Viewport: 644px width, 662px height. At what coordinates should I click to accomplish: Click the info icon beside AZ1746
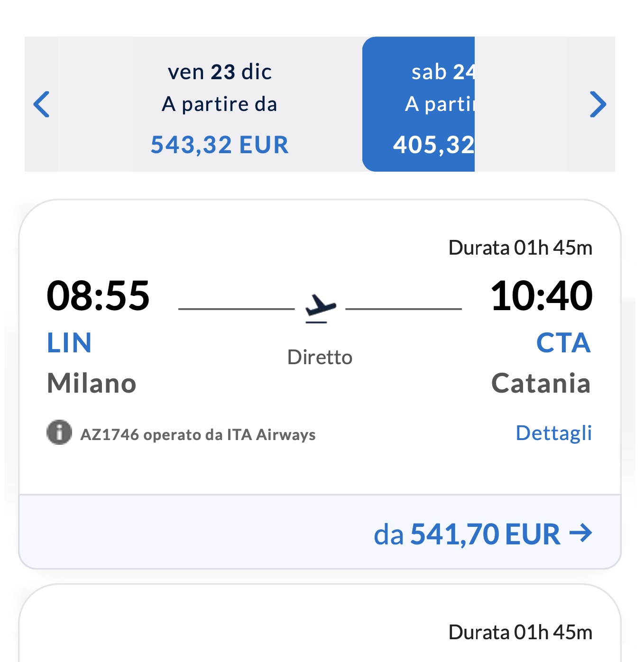coord(59,432)
